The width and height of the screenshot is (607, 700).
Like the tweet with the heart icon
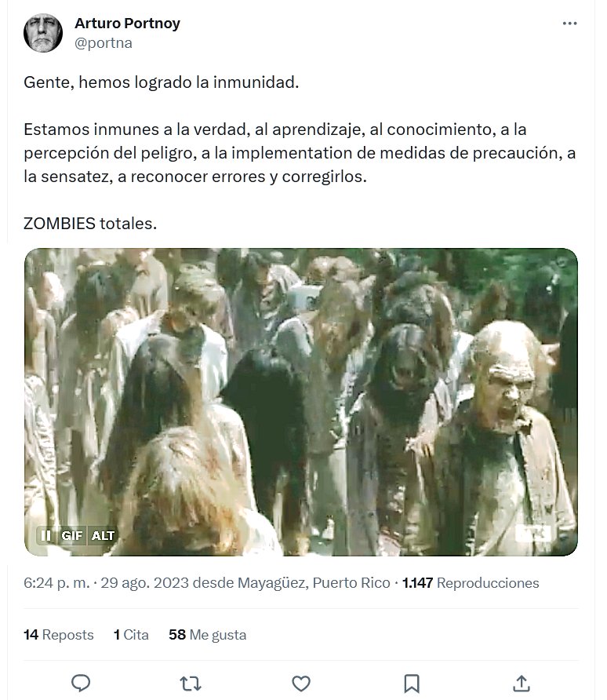click(x=301, y=684)
